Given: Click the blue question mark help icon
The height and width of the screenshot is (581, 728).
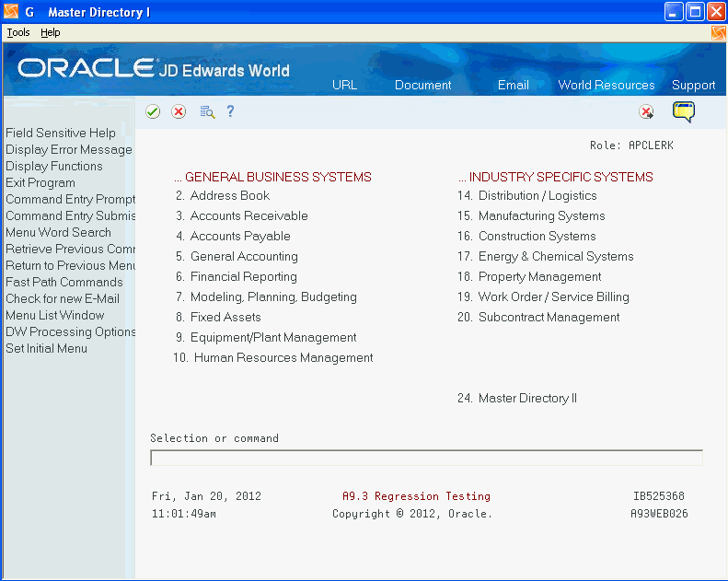Looking at the screenshot, I should [230, 111].
